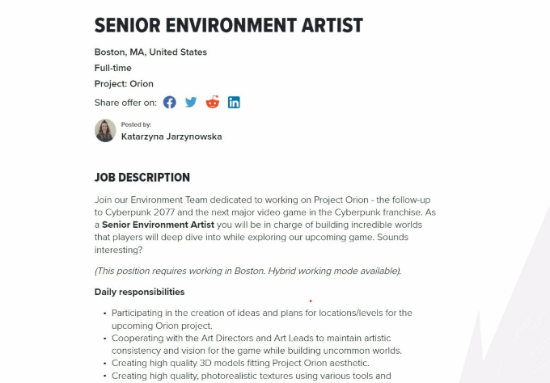550x383 pixels.
Task: Click the bullet about participating in creation of ideas
Action: [x=262, y=319]
